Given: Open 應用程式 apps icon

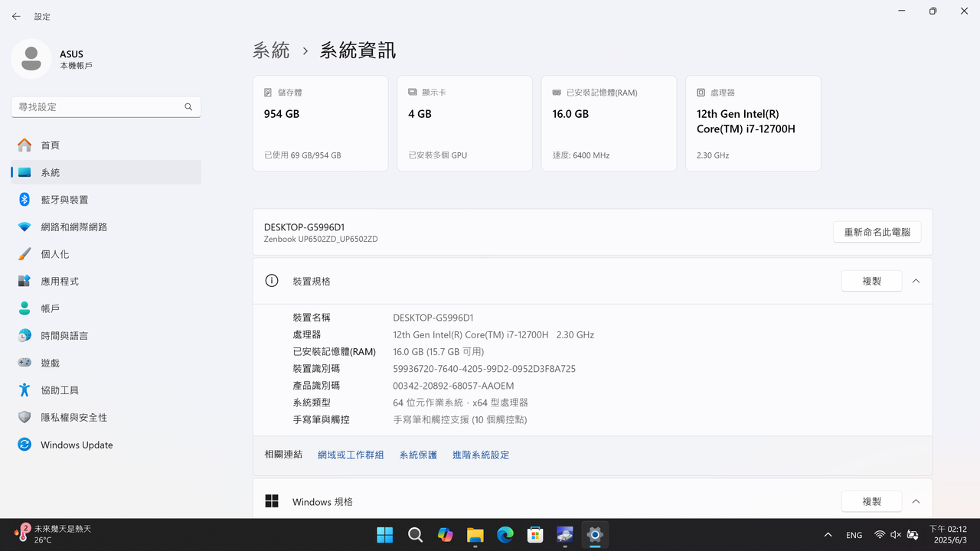Looking at the screenshot, I should (24, 282).
